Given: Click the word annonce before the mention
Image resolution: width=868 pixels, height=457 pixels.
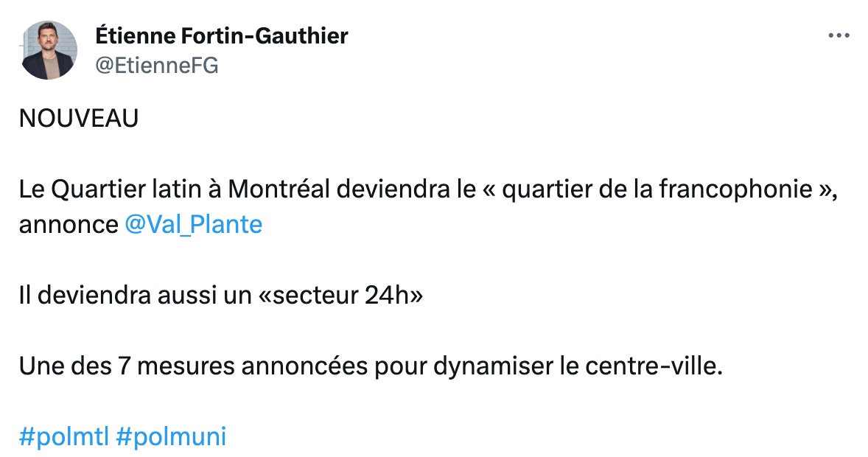Looking at the screenshot, I should [x=68, y=226].
